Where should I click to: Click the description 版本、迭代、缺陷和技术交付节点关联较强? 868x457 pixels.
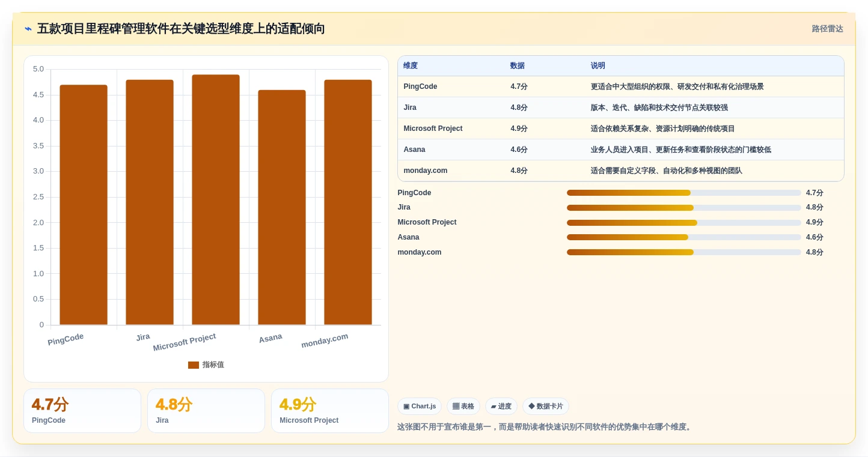659,107
